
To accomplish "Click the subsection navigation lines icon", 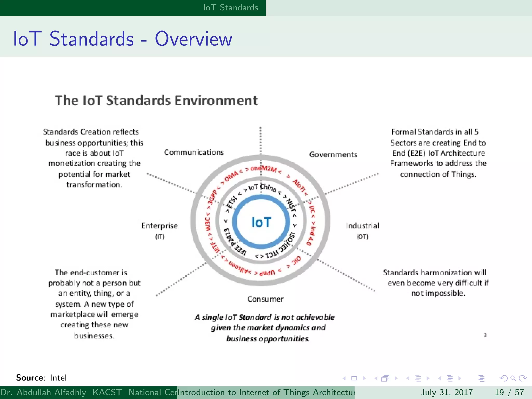I will (418, 378).
